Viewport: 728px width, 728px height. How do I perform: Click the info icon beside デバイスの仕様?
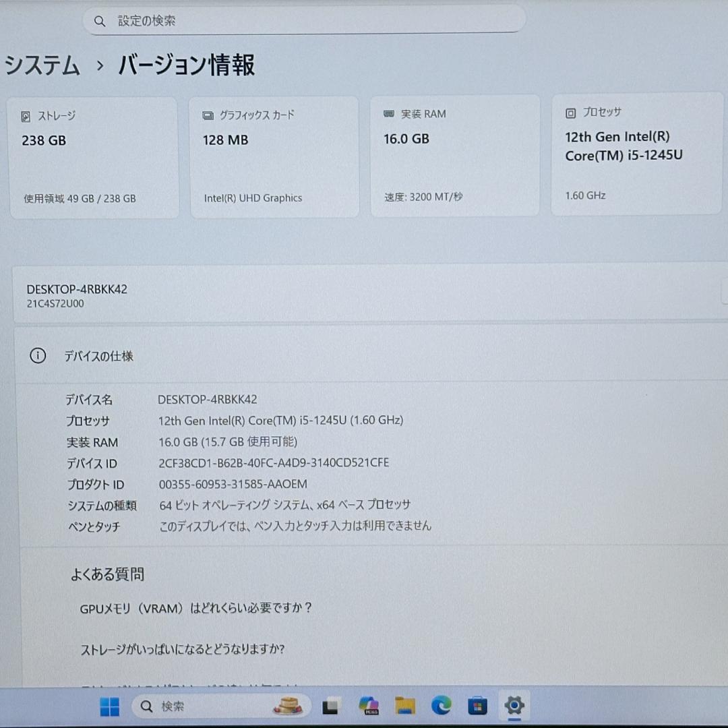(x=38, y=355)
